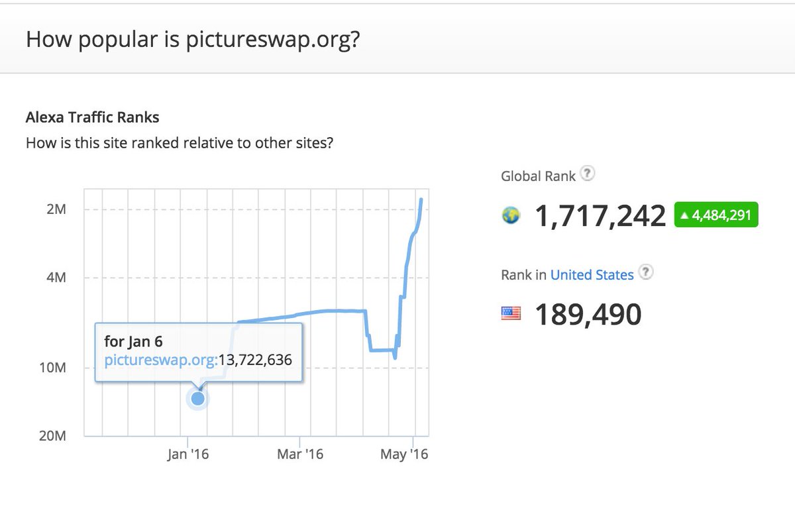Image resolution: width=795 pixels, height=532 pixels.
Task: Click the May '16 axis label
Action: click(x=405, y=454)
